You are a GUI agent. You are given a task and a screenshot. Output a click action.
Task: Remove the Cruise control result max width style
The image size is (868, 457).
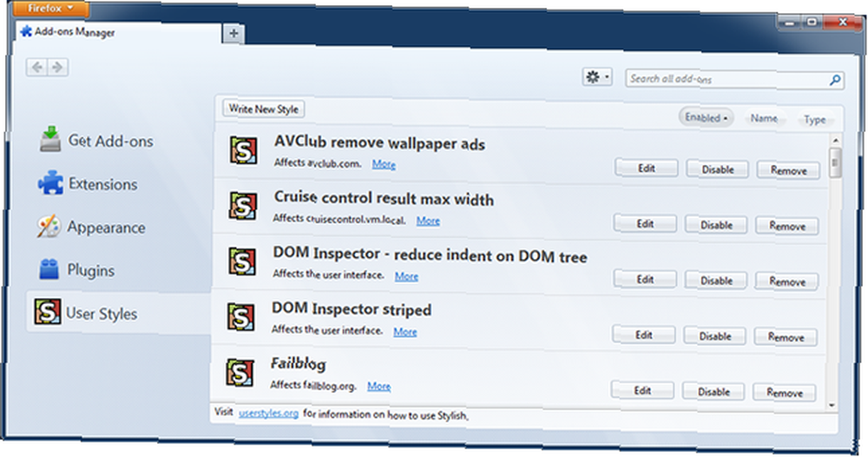pyautogui.click(x=787, y=225)
